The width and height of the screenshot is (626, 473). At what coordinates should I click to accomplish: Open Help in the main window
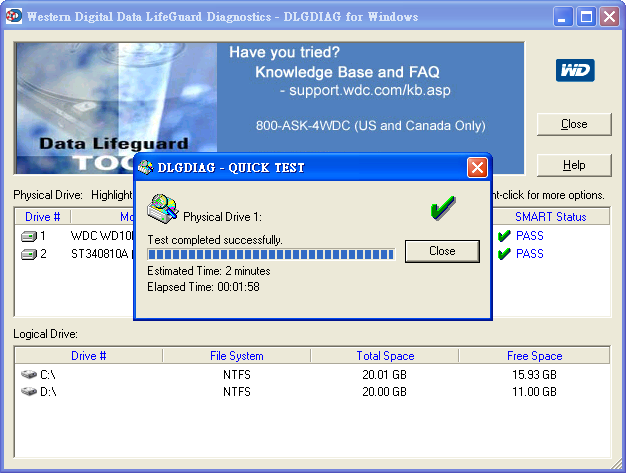coord(574,165)
